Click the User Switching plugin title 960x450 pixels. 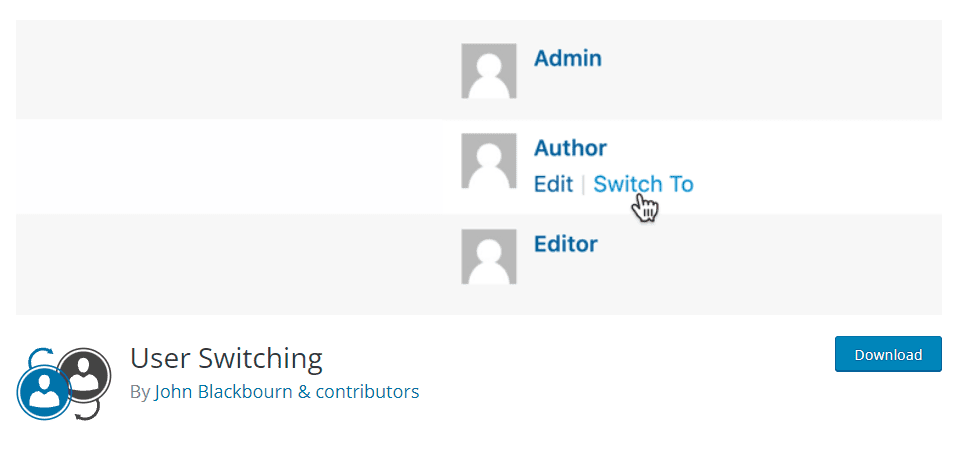click(226, 358)
